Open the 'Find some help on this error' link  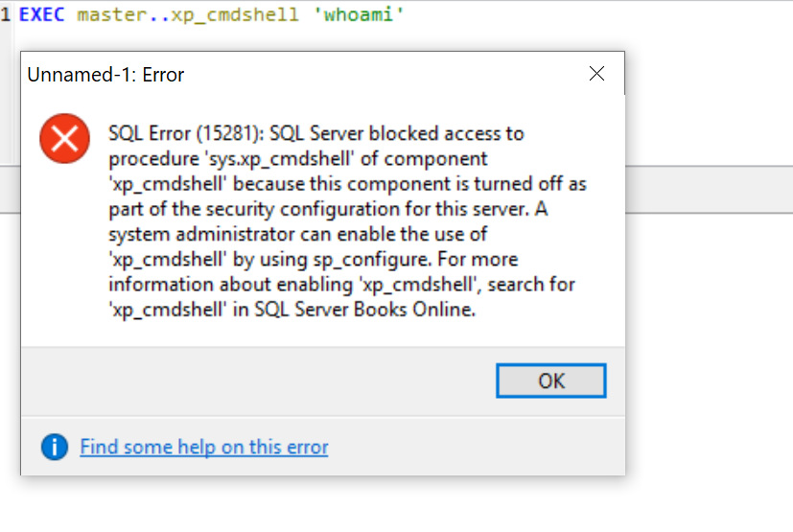(203, 447)
